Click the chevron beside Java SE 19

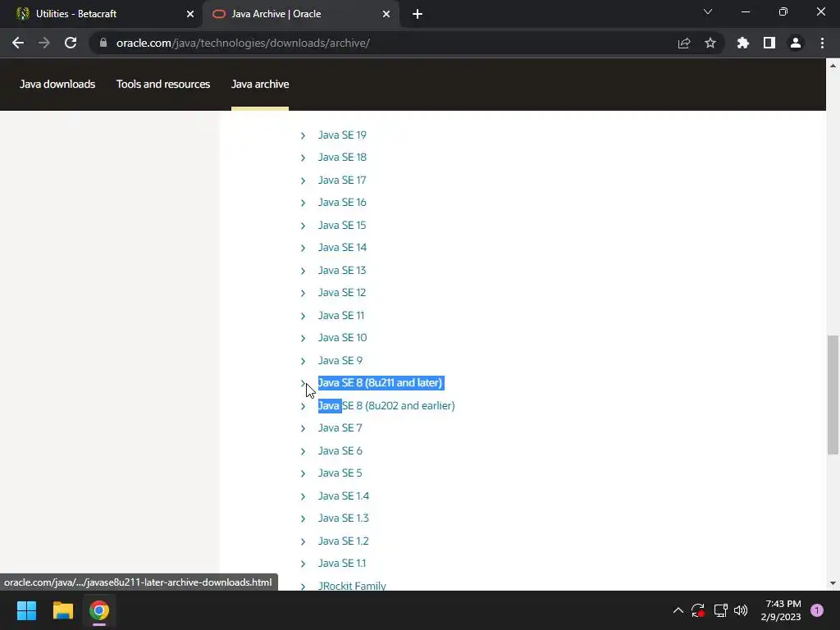(303, 135)
